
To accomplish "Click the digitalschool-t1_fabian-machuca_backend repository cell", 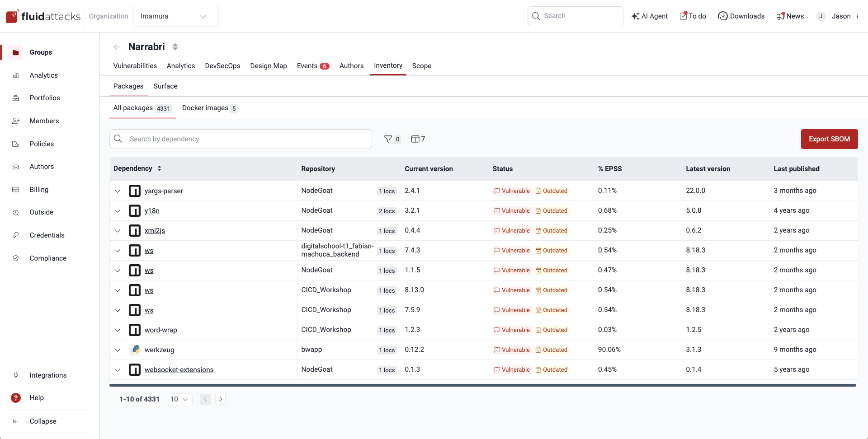I will point(337,250).
